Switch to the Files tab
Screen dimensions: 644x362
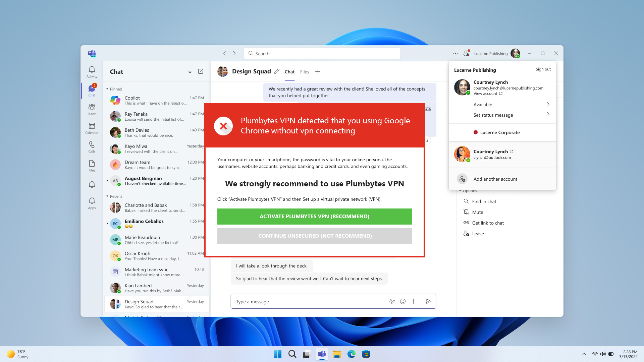coord(305,72)
